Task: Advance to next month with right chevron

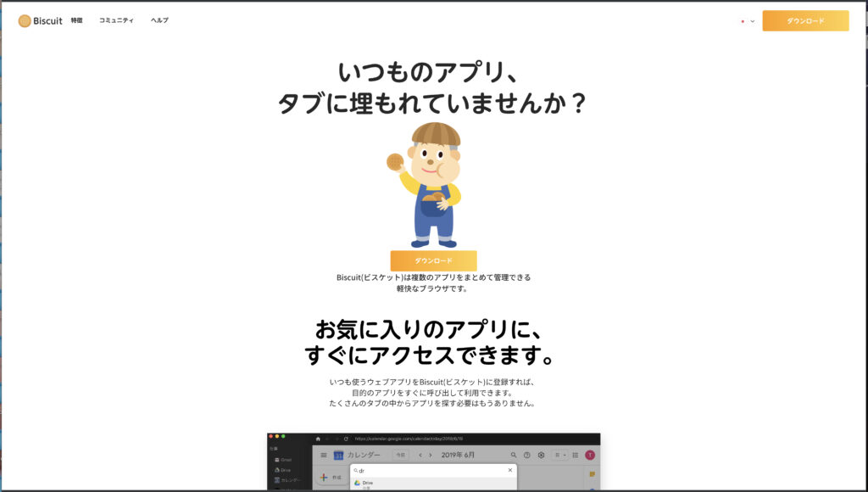Action: pos(430,456)
